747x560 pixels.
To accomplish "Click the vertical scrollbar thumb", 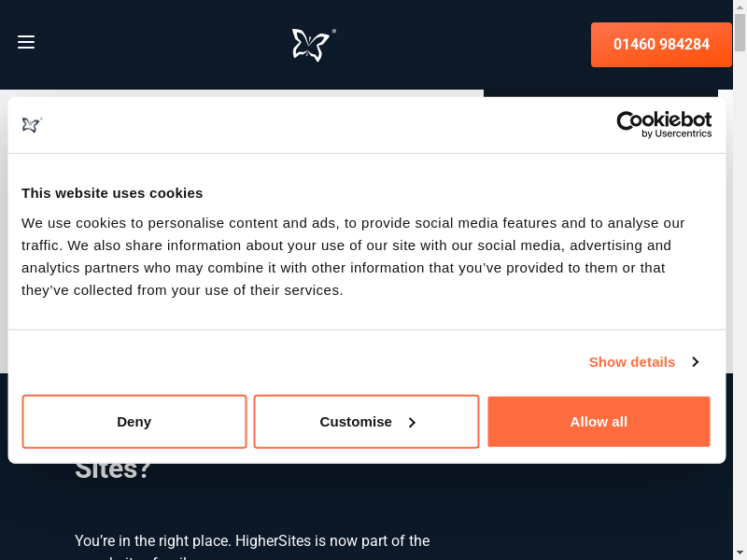I will (740, 33).
